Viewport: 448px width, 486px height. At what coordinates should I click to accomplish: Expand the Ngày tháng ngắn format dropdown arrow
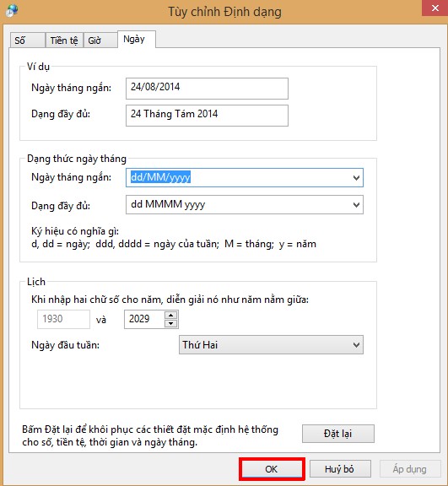coord(356,177)
